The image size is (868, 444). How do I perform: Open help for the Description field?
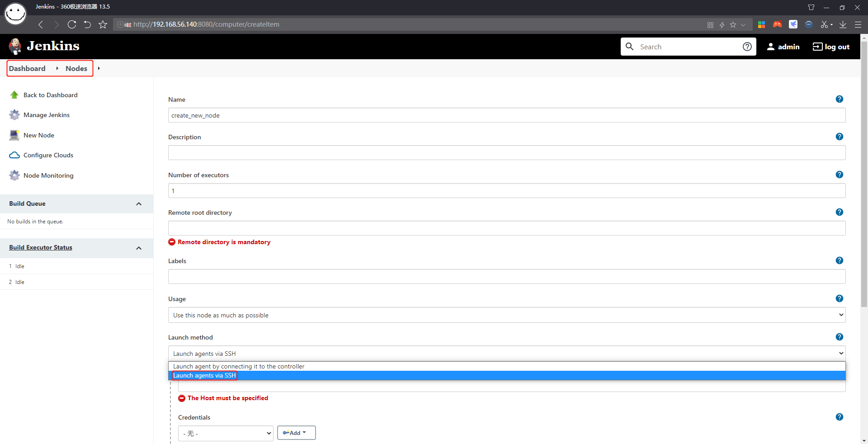tap(840, 137)
